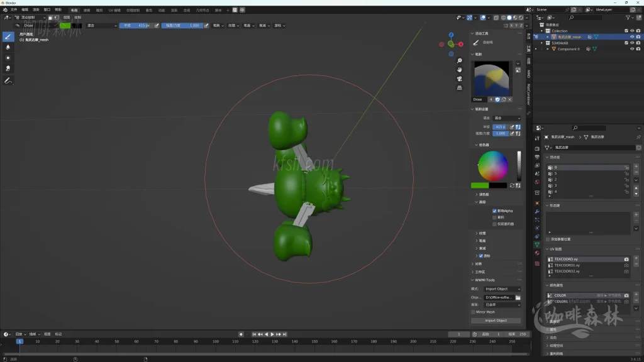The height and width of the screenshot is (362, 644).
Task: Toggle camera view icon in viewport
Action: point(460,79)
